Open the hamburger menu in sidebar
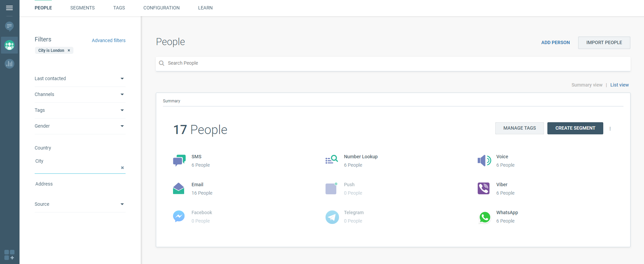The width and height of the screenshot is (644, 264). [9, 8]
